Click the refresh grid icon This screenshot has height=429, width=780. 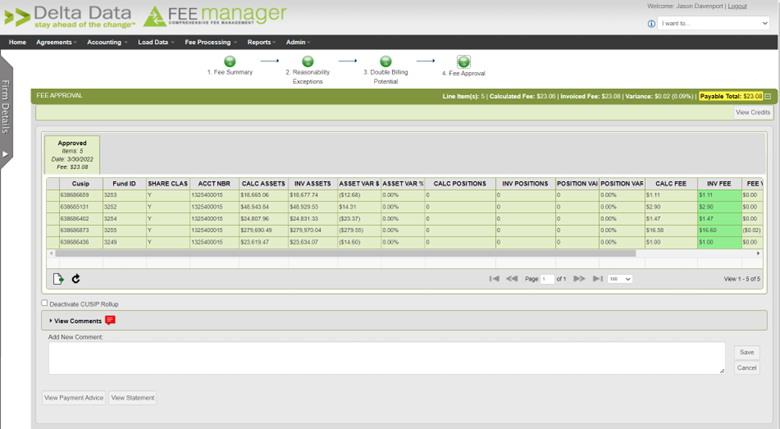pos(76,279)
